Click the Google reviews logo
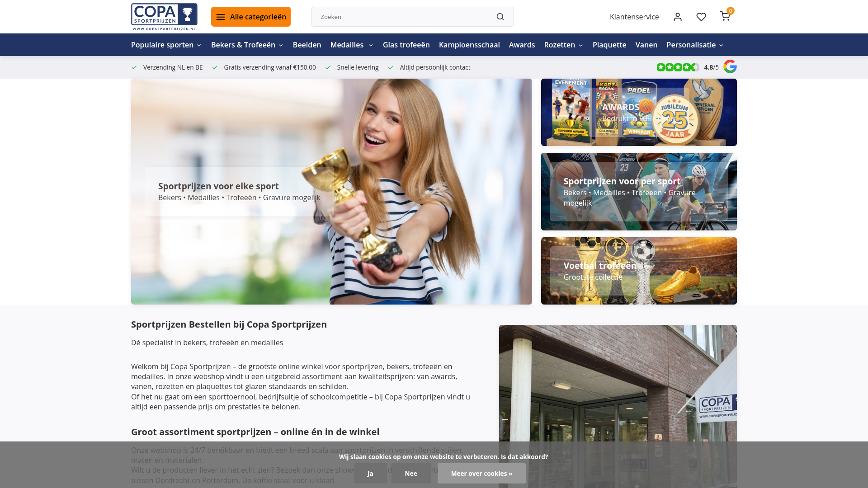 [x=730, y=66]
